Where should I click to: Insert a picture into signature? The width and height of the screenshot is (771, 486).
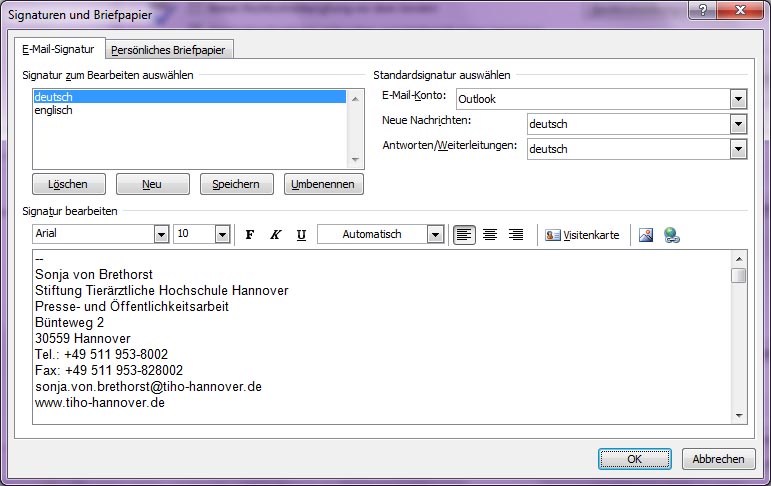coord(646,235)
